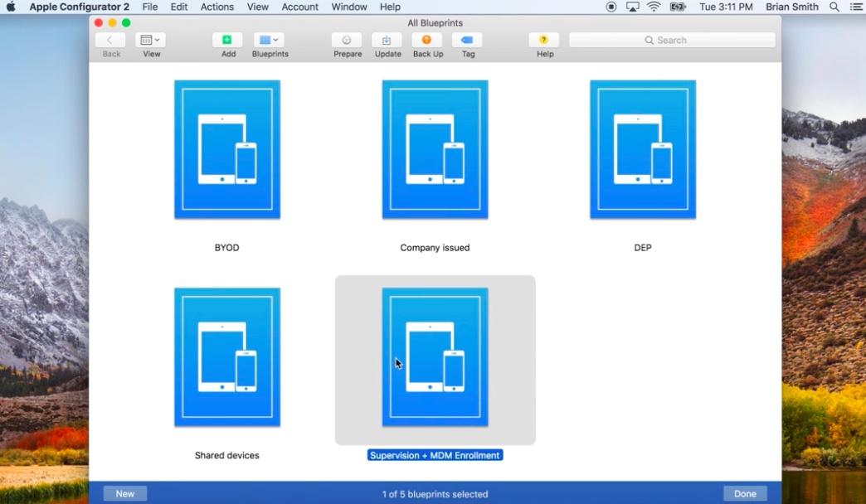Zoom the All Blueprints window

(126, 22)
